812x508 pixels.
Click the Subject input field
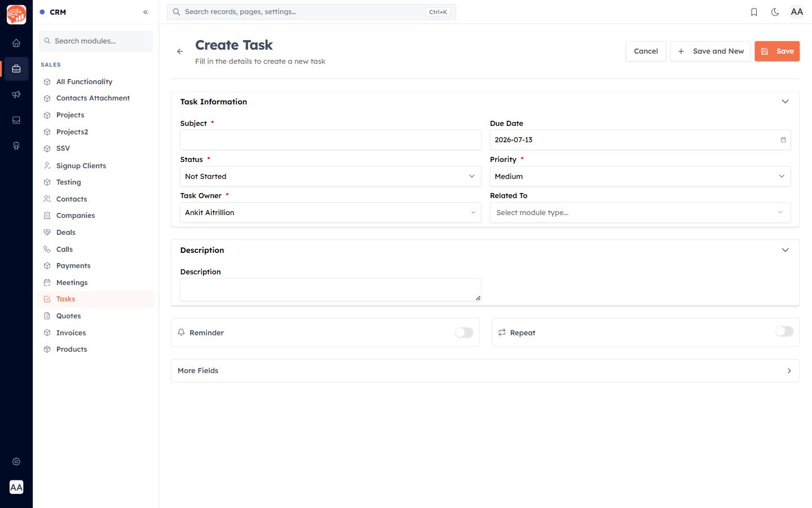[330, 140]
